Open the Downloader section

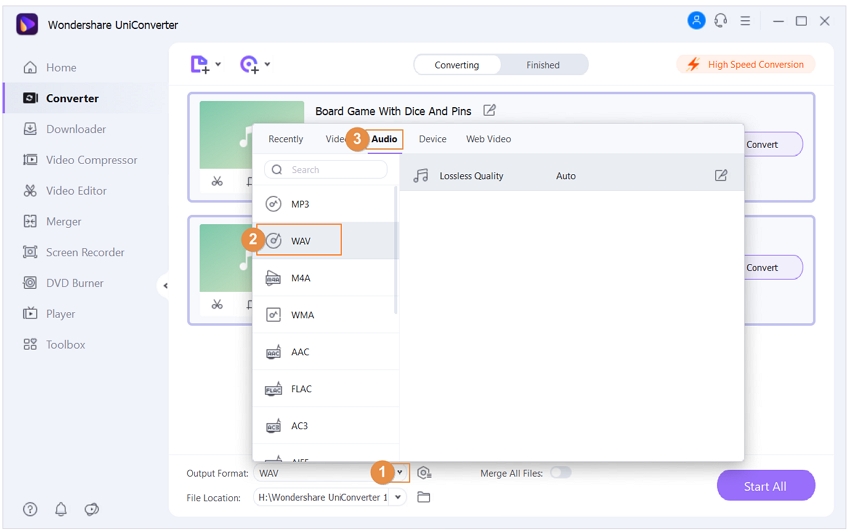pyautogui.click(x=65, y=129)
